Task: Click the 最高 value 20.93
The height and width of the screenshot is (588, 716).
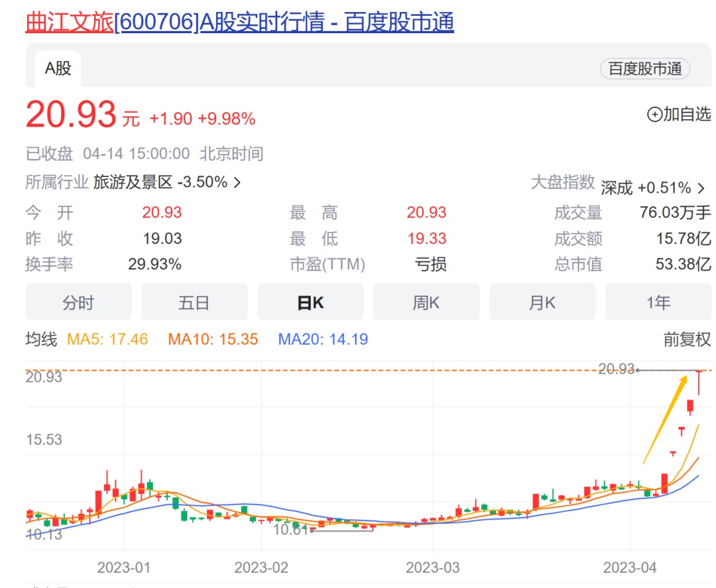Action: click(426, 212)
